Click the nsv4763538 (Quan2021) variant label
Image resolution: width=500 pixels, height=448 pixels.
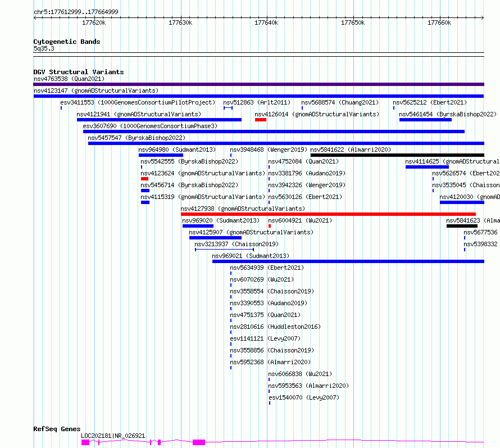[x=69, y=79]
